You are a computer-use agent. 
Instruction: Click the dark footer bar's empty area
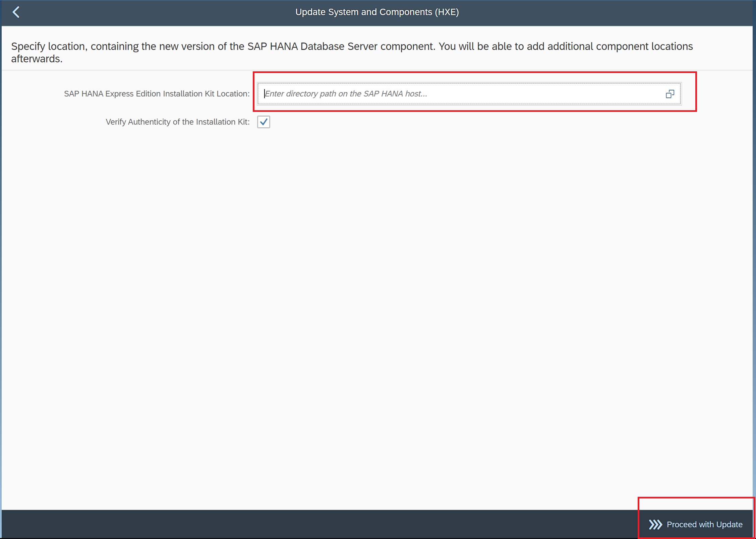[x=302, y=524]
